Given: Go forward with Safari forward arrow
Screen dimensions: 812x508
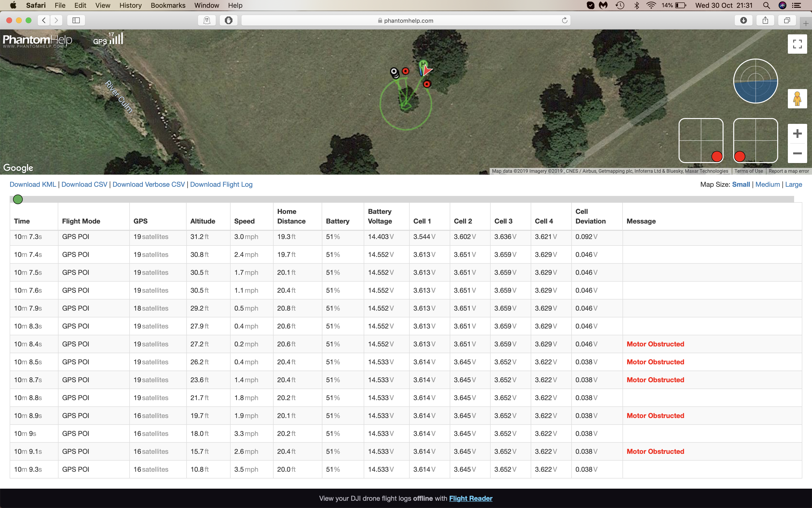Looking at the screenshot, I should click(56, 21).
